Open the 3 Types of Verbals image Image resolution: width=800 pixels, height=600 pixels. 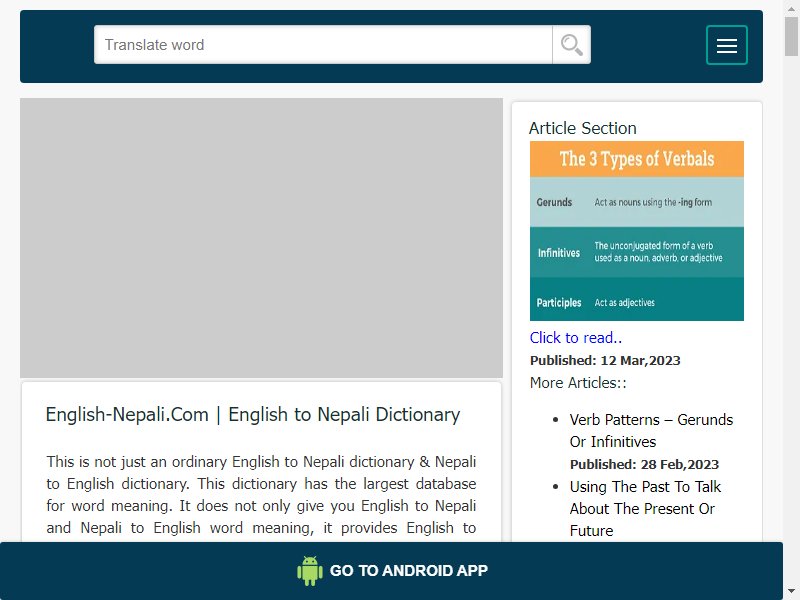point(637,231)
